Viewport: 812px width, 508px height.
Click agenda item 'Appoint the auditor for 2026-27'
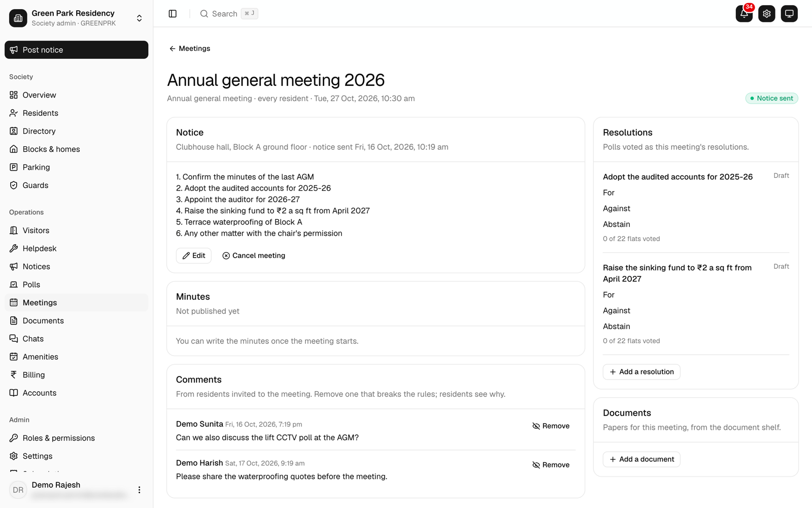(238, 199)
